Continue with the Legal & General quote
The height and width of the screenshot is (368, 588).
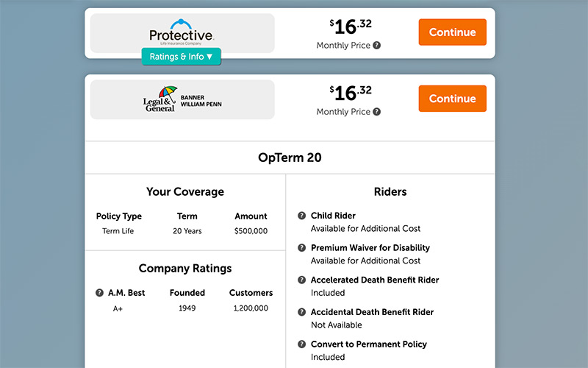(452, 99)
